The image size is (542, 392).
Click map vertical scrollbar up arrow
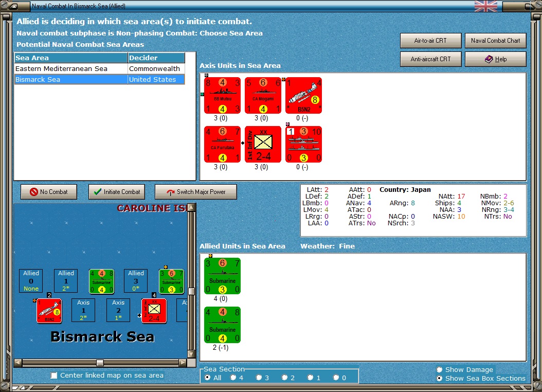click(x=191, y=207)
